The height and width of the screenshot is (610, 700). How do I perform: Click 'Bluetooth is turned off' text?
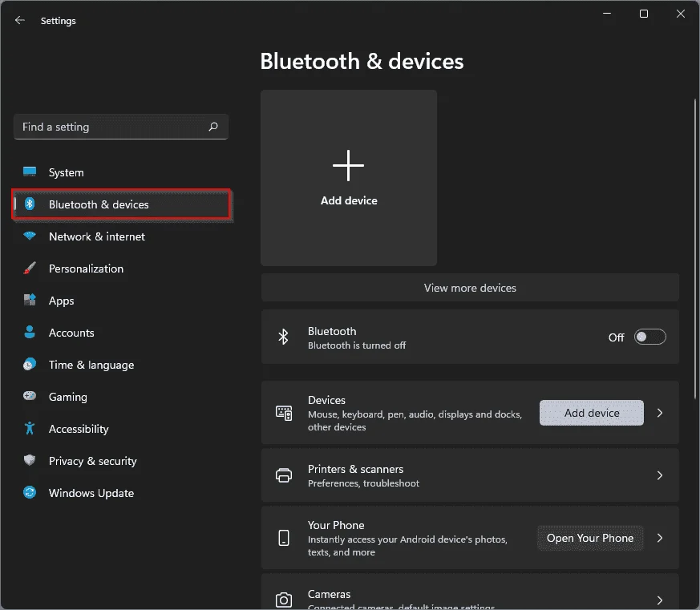pos(357,345)
